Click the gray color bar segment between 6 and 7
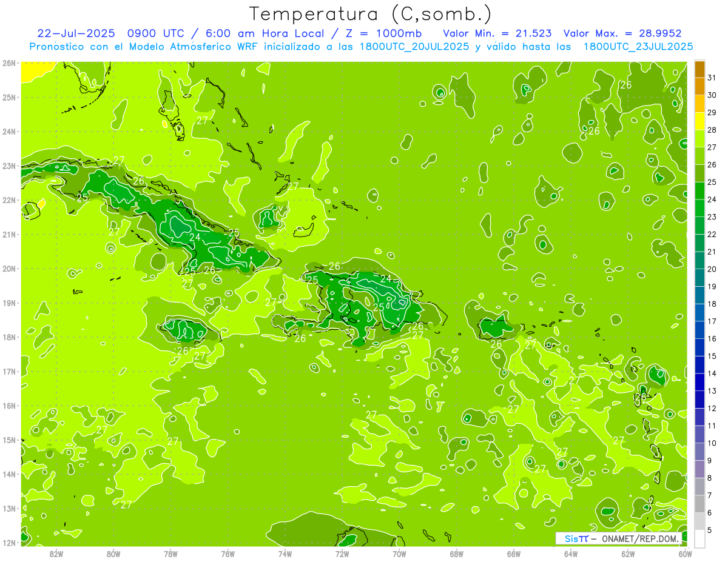Image resolution: width=728 pixels, height=562 pixels. coord(699,504)
